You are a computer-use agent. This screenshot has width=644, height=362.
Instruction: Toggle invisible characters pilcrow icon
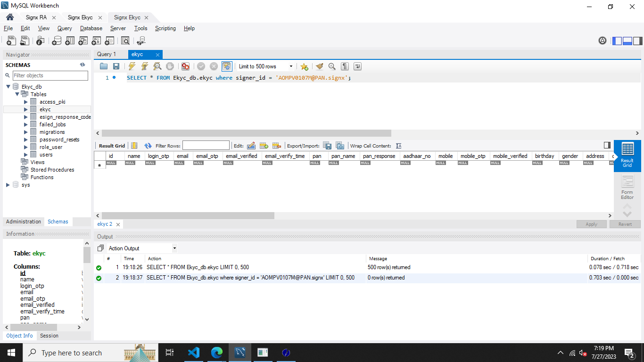(x=345, y=66)
